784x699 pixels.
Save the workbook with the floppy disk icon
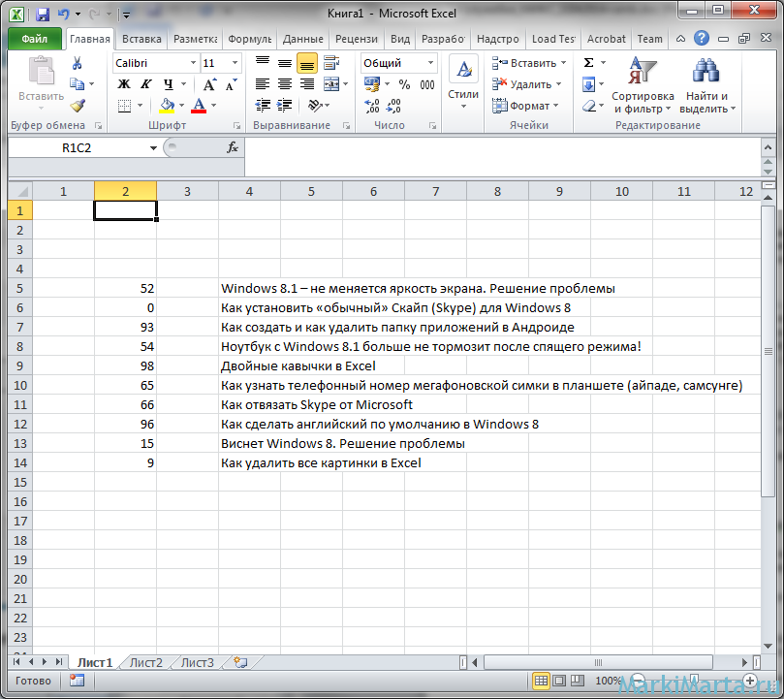pos(43,14)
